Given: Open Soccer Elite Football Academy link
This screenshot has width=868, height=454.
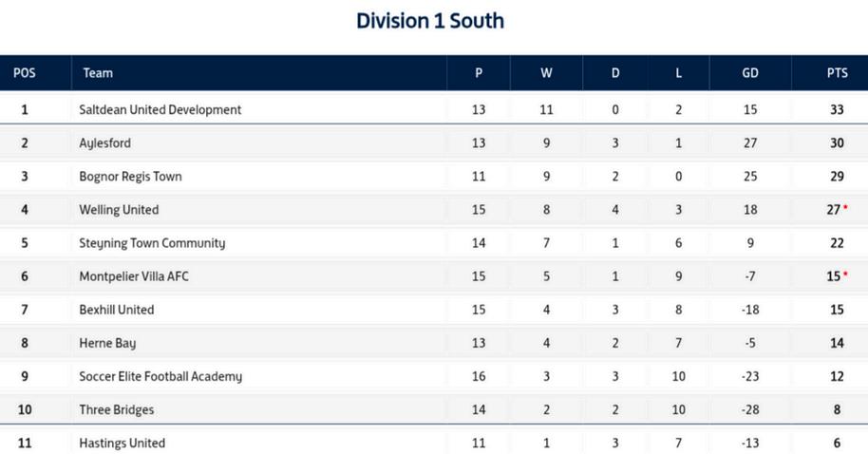Looking at the screenshot, I should point(160,376).
